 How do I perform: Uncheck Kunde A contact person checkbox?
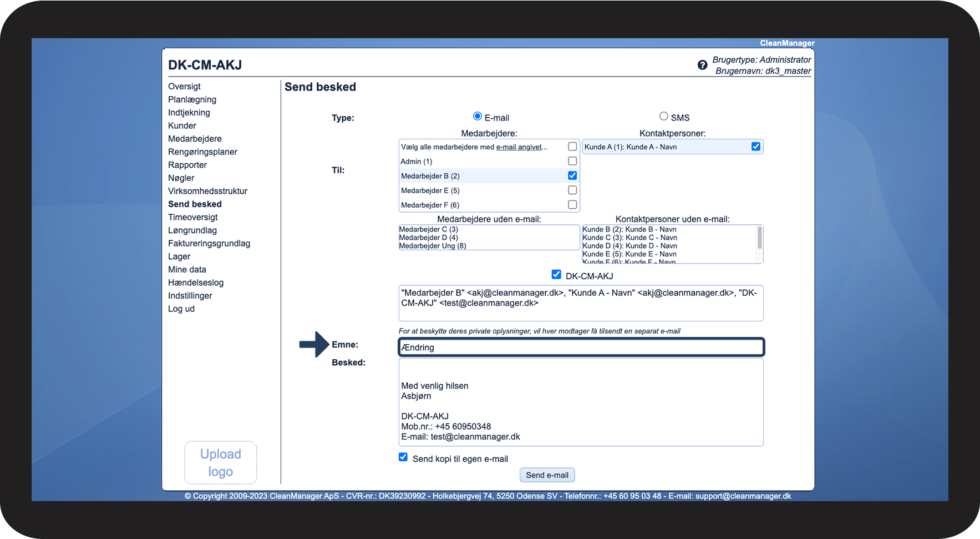755,147
